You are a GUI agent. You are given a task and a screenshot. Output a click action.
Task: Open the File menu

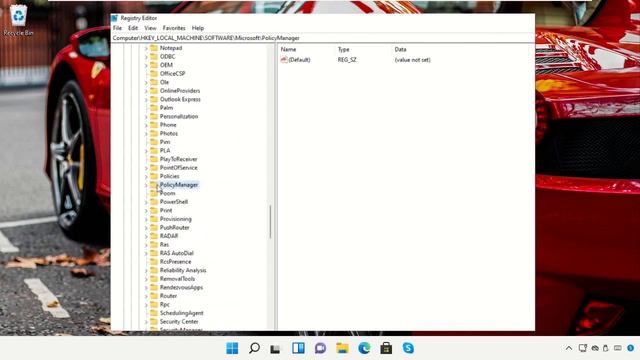point(117,28)
